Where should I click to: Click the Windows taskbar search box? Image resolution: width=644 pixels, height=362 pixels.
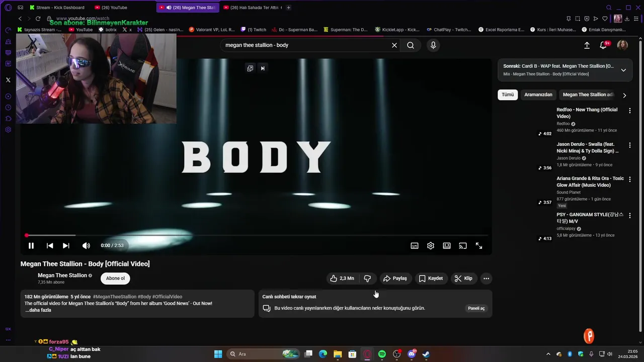point(264,354)
